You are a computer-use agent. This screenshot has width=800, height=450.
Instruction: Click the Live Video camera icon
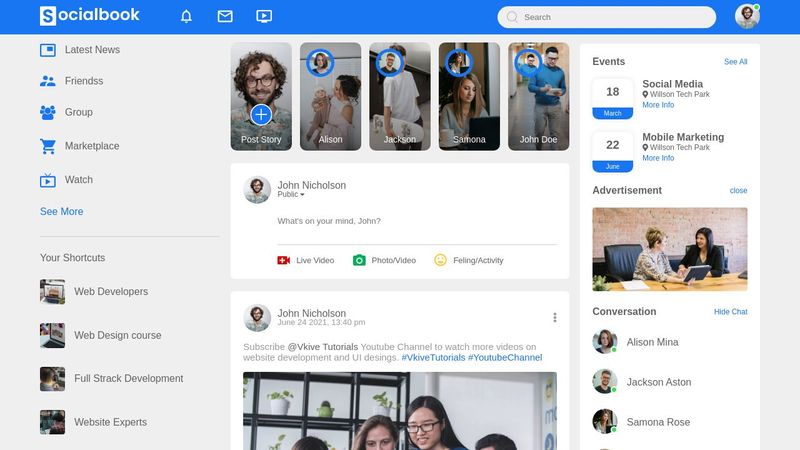click(284, 260)
